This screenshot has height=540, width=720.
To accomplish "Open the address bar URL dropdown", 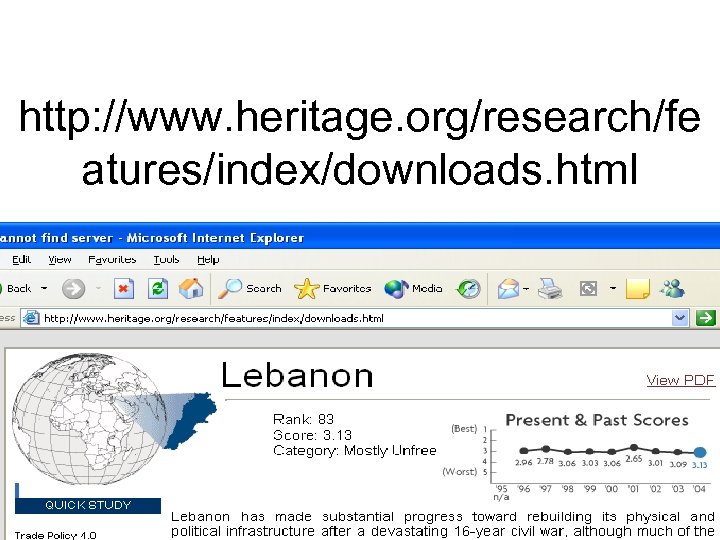I will pyautogui.click(x=680, y=318).
